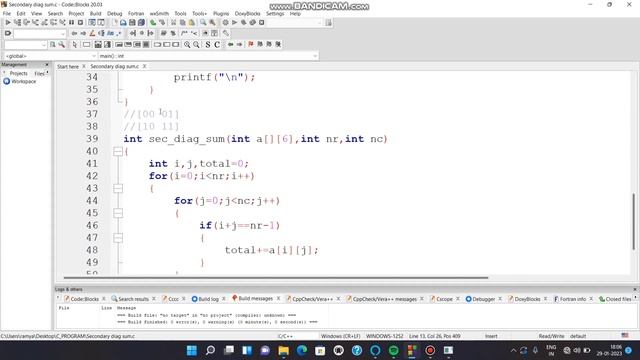Image resolution: width=640 pixels, height=360 pixels.
Task: Collapse the fold marker at line 45
Action: click(118, 213)
